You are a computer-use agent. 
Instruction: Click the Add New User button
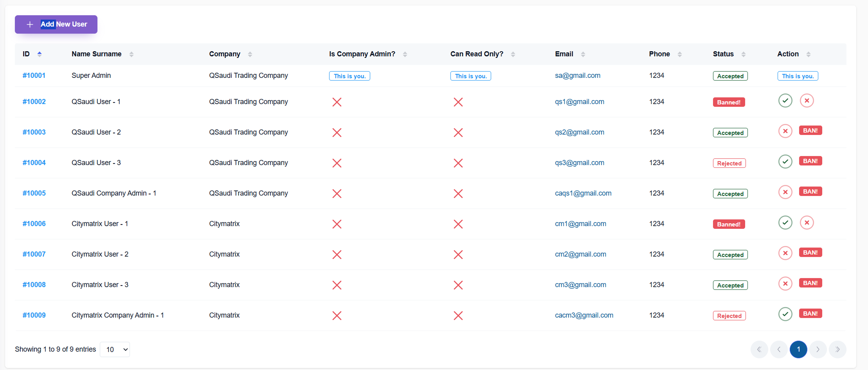(56, 24)
